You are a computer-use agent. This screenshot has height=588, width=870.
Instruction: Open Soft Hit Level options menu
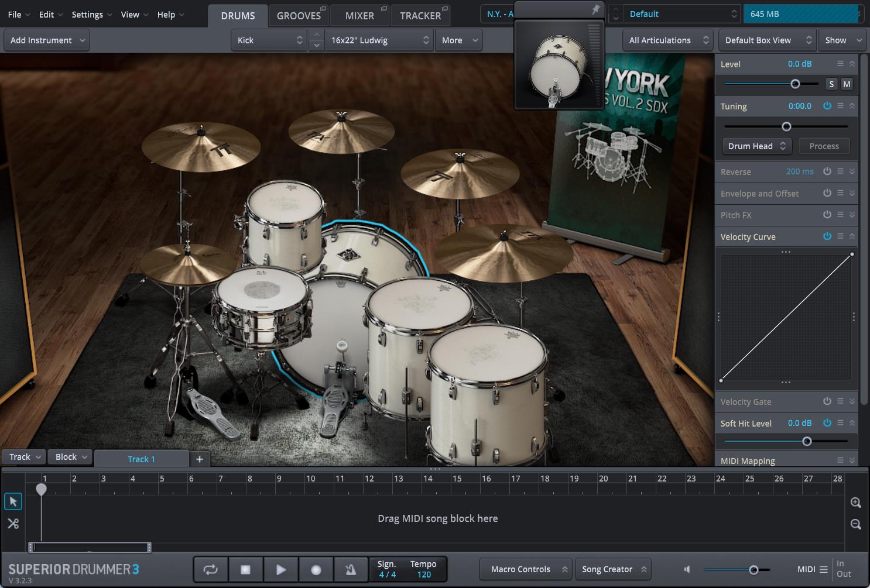pyautogui.click(x=840, y=423)
